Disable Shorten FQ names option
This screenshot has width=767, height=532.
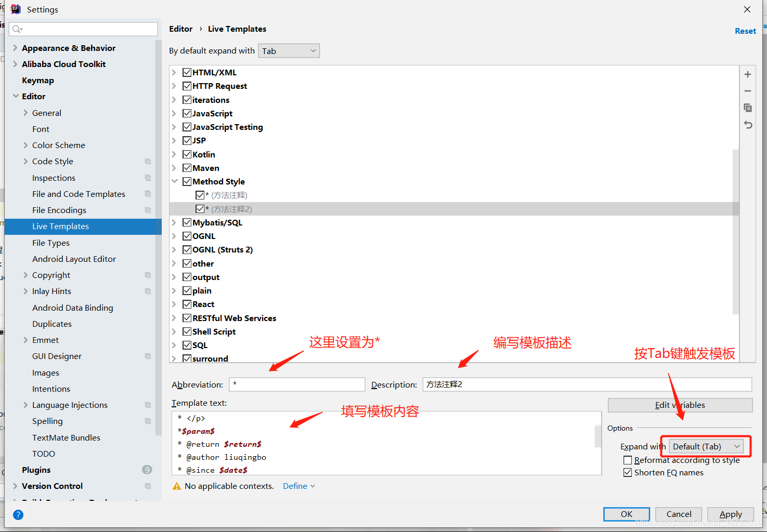click(628, 473)
